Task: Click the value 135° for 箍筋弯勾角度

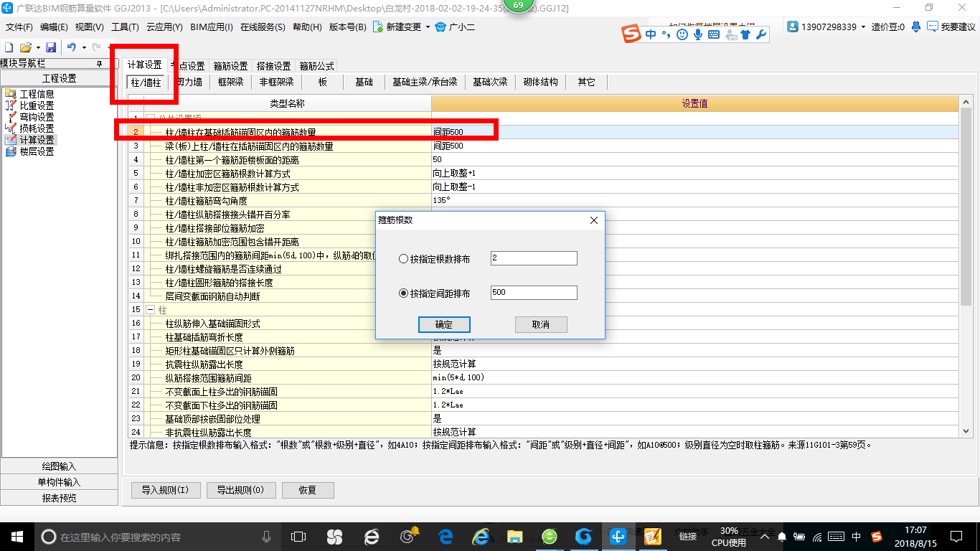Action: coord(694,201)
